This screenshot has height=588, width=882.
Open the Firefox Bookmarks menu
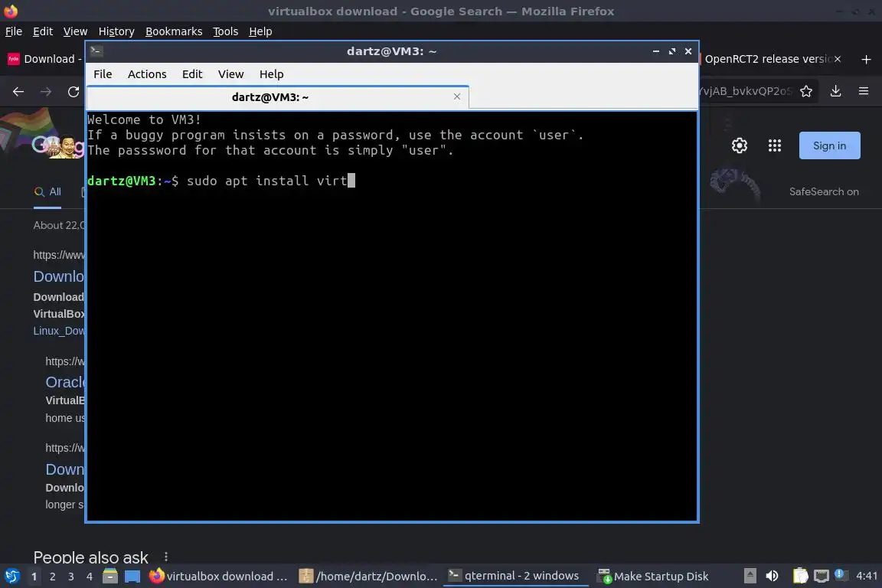pos(174,31)
